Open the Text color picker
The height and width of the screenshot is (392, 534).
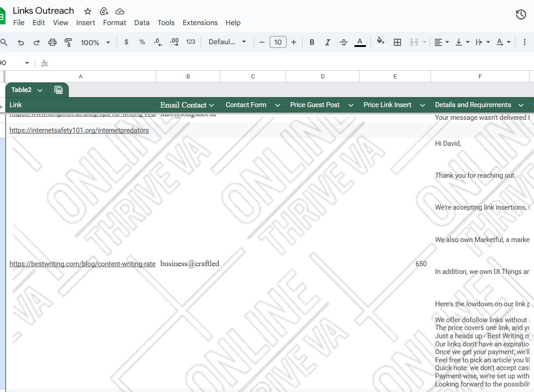360,41
